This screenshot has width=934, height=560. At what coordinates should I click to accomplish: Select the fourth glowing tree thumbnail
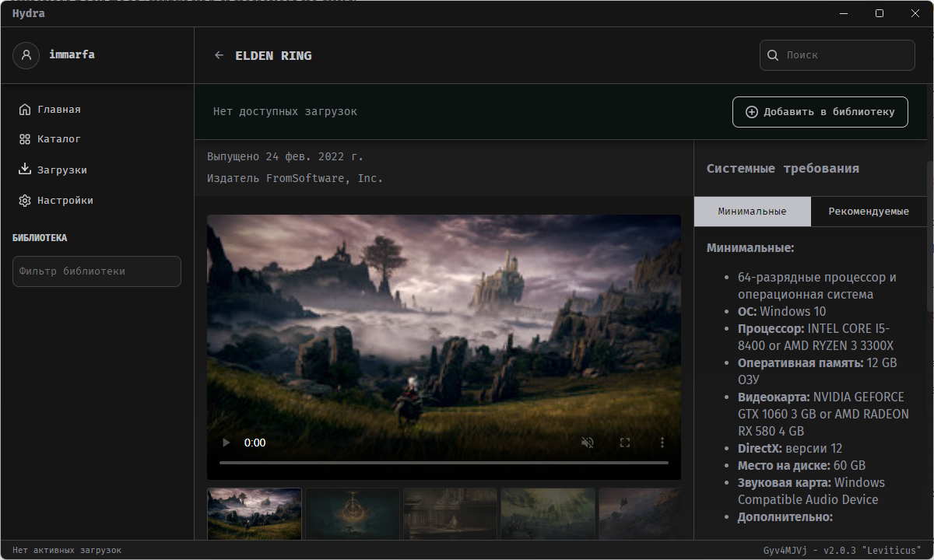coord(548,514)
